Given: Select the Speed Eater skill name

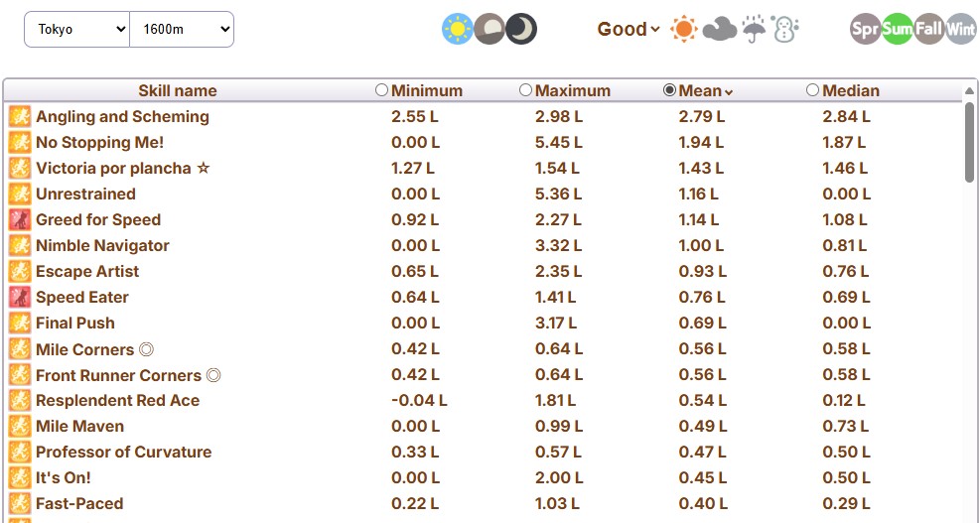Looking at the screenshot, I should pyautogui.click(x=81, y=298).
